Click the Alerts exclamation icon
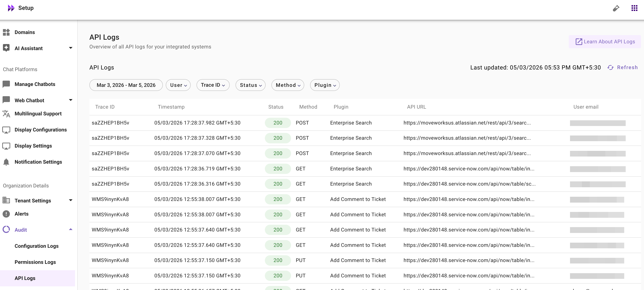 pyautogui.click(x=6, y=214)
